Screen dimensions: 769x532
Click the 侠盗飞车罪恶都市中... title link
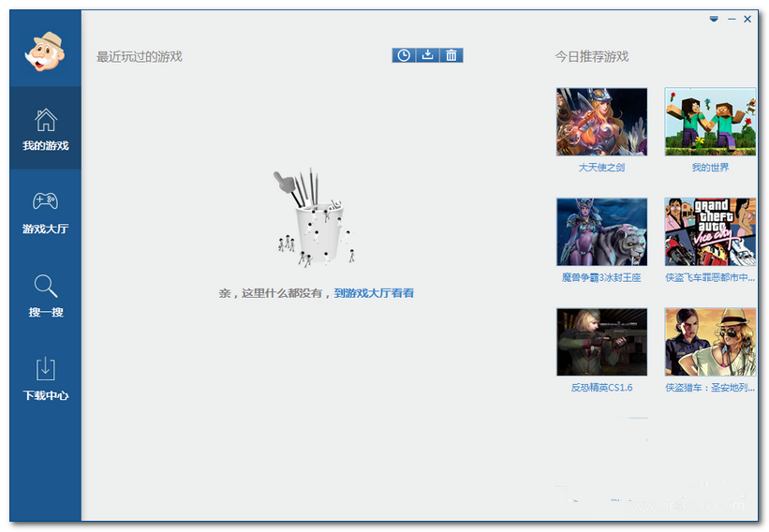click(x=710, y=277)
